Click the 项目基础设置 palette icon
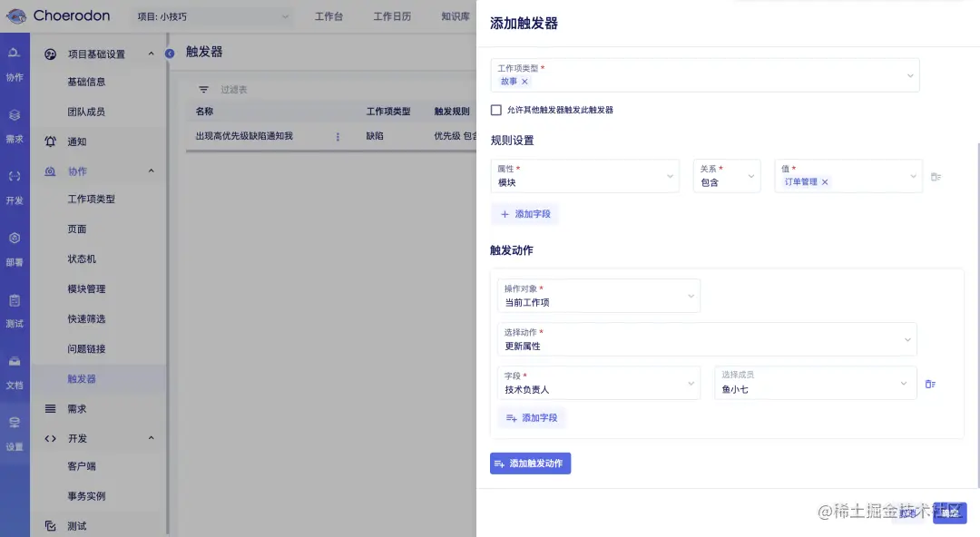 pos(51,54)
